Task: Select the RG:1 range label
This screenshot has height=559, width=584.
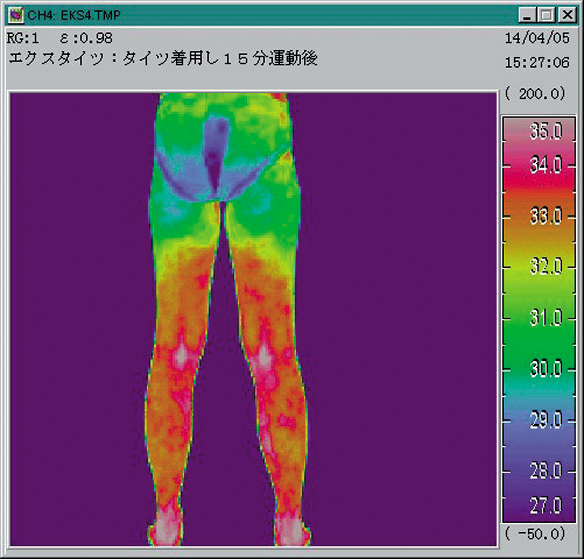Action: click(23, 38)
